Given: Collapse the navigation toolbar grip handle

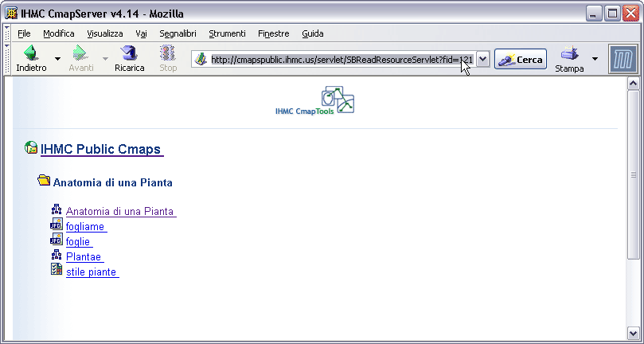Looking at the screenshot, I should 7,59.
